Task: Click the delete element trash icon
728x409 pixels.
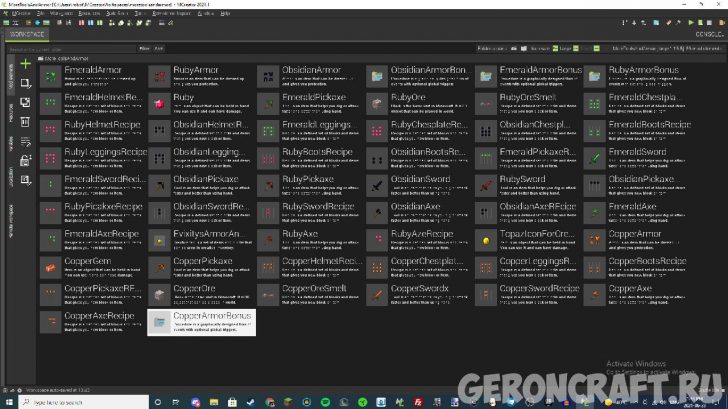Action: [x=25, y=122]
